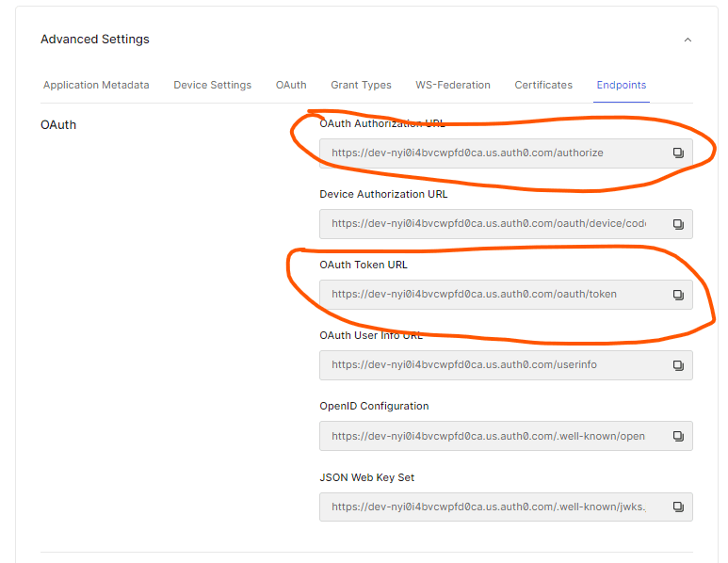Click the JSON Web Key Set field
This screenshot has height=563, width=728.
point(490,507)
